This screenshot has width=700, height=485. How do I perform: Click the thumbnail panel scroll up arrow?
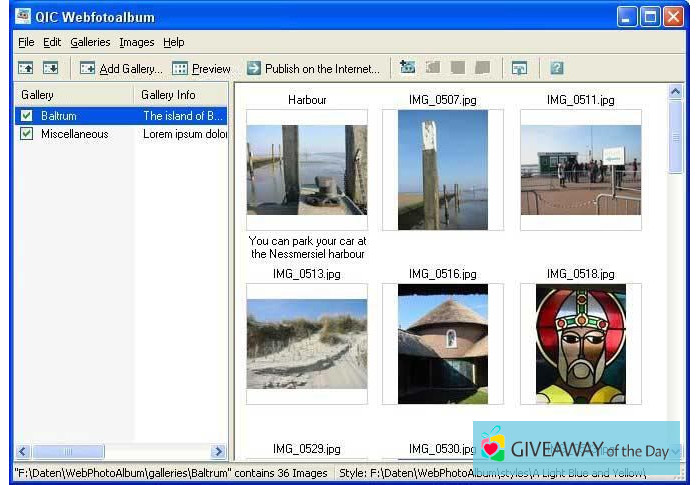676,92
